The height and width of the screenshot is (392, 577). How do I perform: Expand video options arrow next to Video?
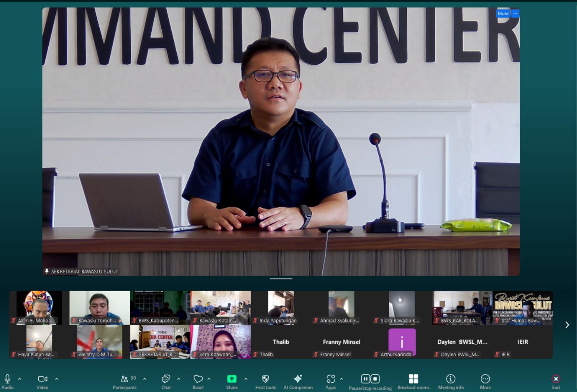coord(57,379)
